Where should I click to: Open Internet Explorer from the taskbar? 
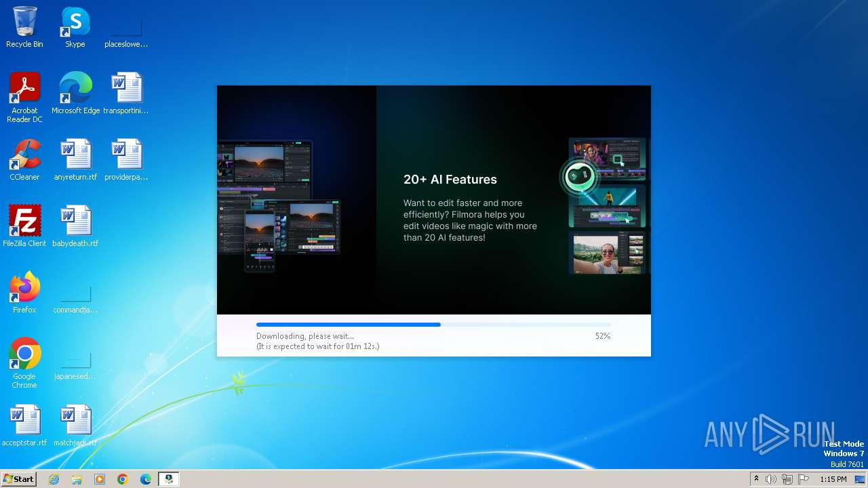[54, 479]
